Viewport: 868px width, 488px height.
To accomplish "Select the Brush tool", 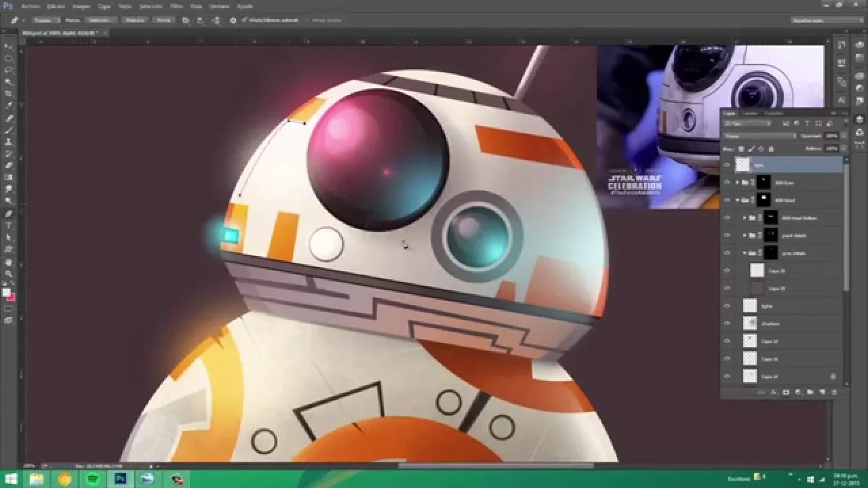I will pos(9,129).
